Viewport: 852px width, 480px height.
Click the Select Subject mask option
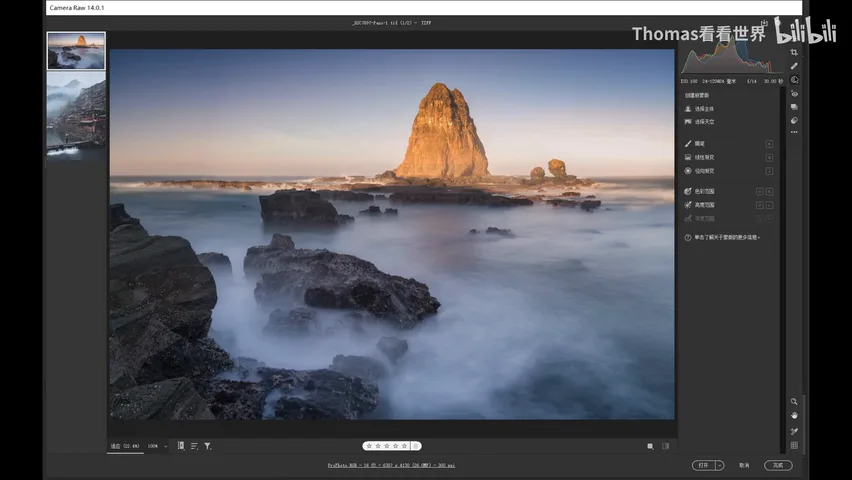pos(699,109)
